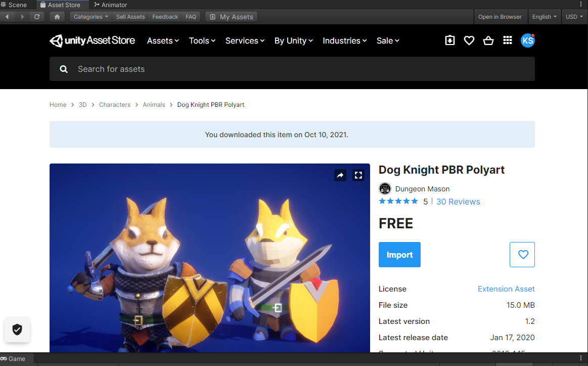Go to the 3D breadcrumb
This screenshot has height=366, width=588.
point(82,105)
